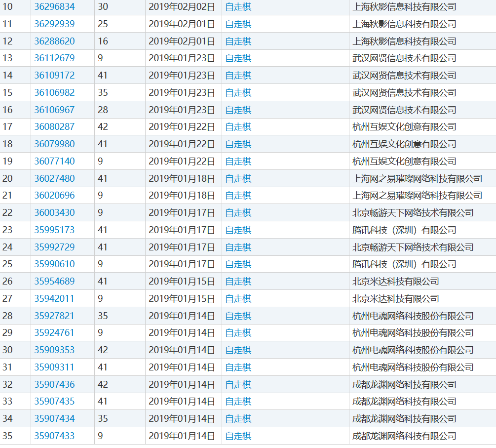This screenshot has height=448, width=496.
Task: Select class number 25 in row 11
Action: (103, 24)
